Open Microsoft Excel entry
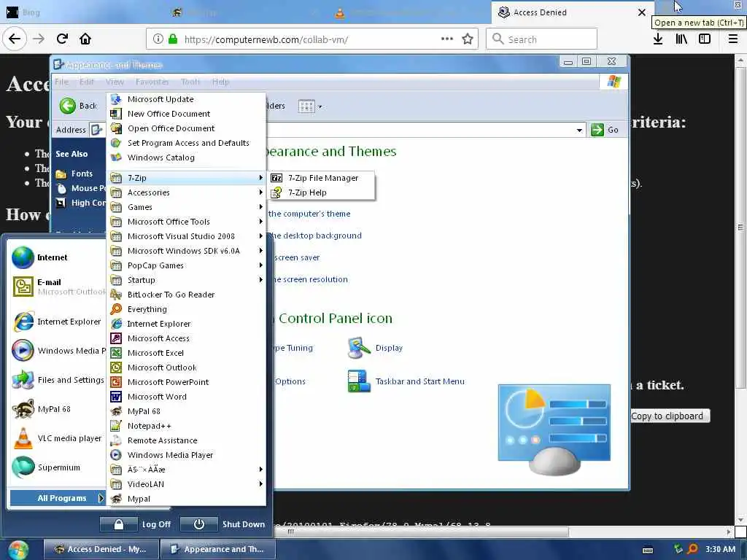The height and width of the screenshot is (560, 747). pyautogui.click(x=186, y=353)
